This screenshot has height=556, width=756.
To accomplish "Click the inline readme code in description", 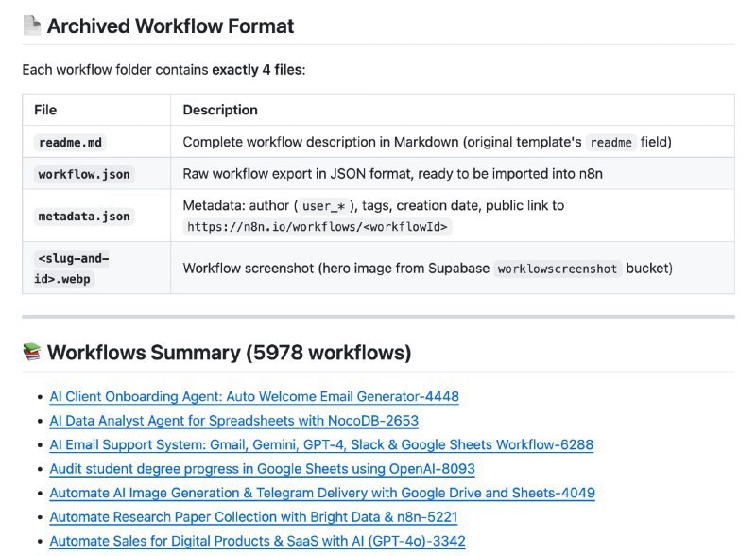I will click(x=610, y=143).
